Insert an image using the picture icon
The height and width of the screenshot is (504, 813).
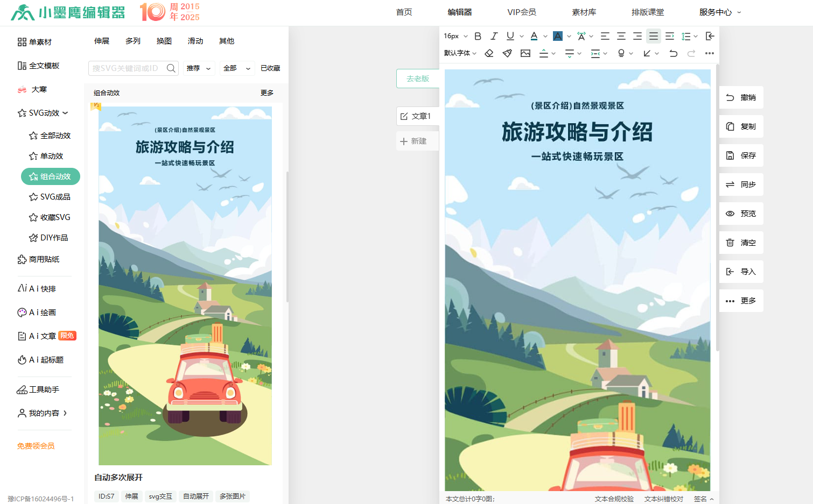pos(525,53)
